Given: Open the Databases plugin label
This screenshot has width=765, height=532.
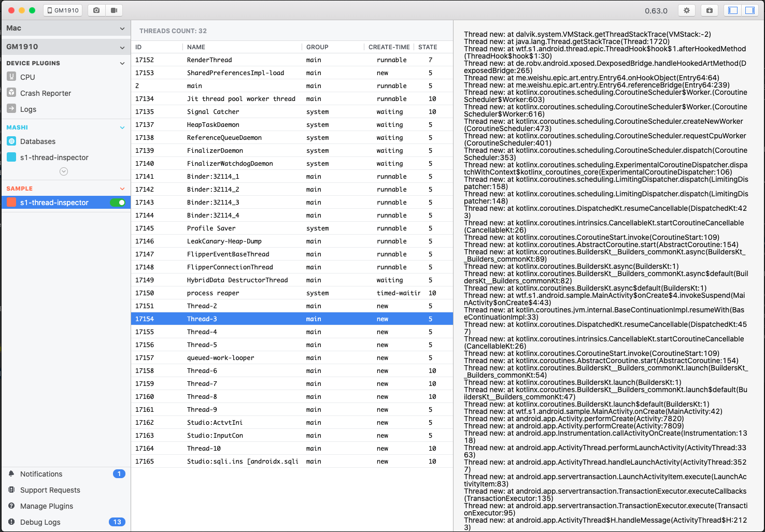Looking at the screenshot, I should tap(38, 141).
